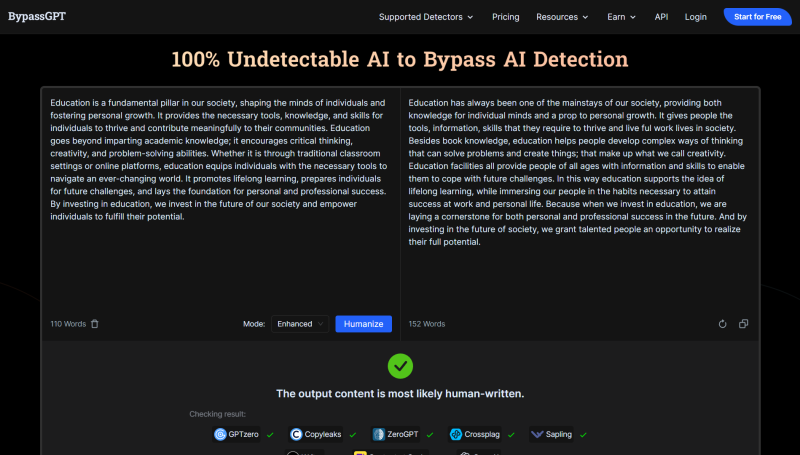Open the API page
This screenshot has height=455, width=800.
[661, 17]
